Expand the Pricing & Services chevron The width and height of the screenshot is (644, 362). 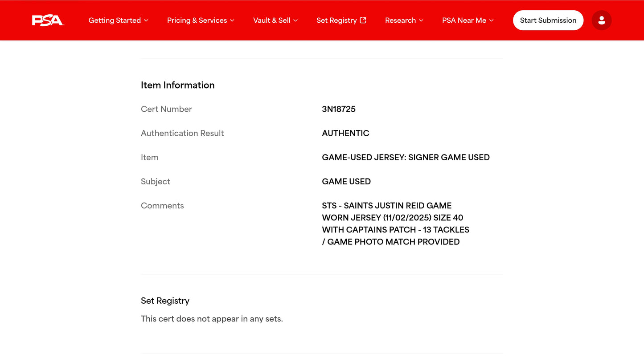(x=232, y=20)
